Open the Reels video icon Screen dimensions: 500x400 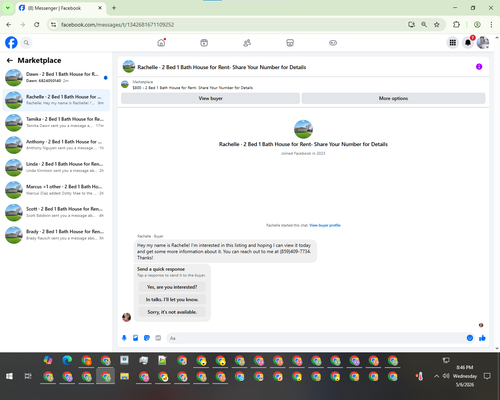[x=204, y=43]
